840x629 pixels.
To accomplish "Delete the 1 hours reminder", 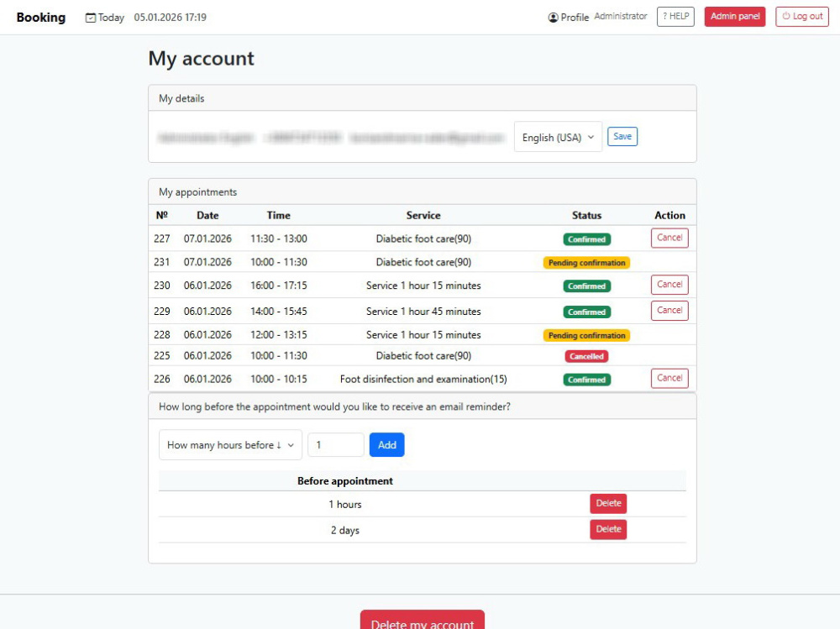I will 608,504.
